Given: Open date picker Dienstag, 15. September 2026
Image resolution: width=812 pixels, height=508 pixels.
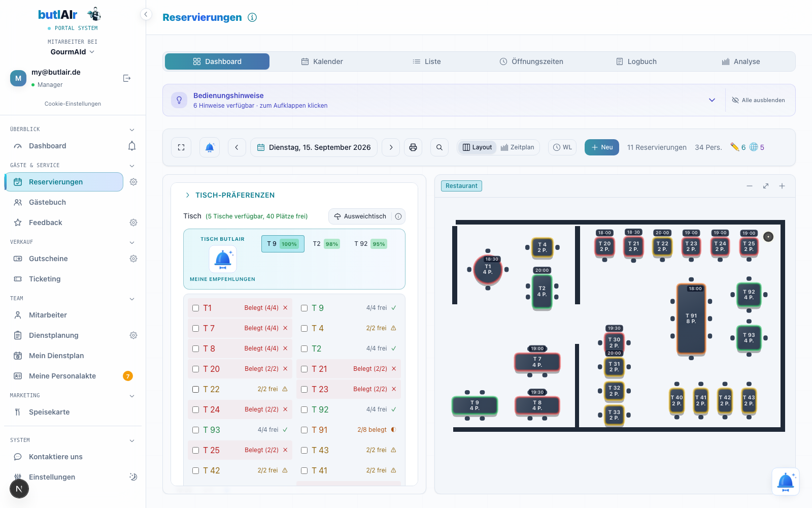Looking at the screenshot, I should (314, 147).
